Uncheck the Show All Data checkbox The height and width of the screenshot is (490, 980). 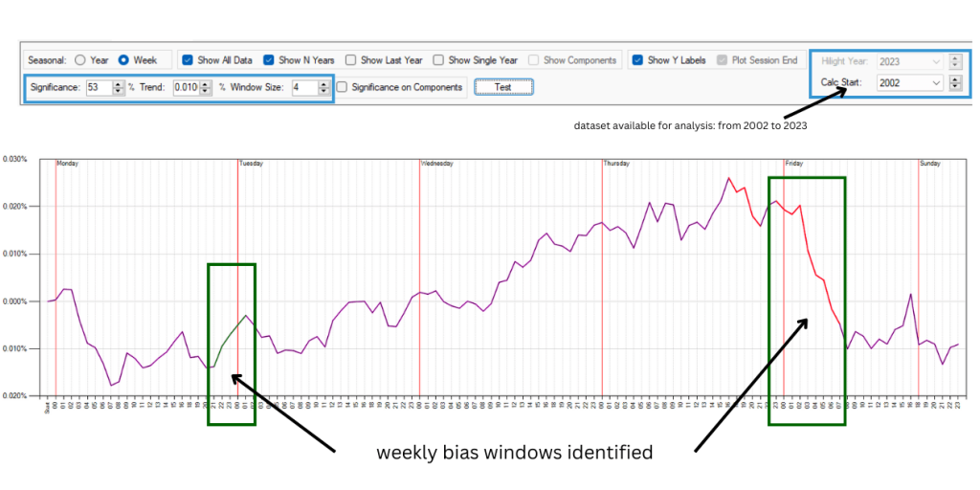[x=187, y=60]
